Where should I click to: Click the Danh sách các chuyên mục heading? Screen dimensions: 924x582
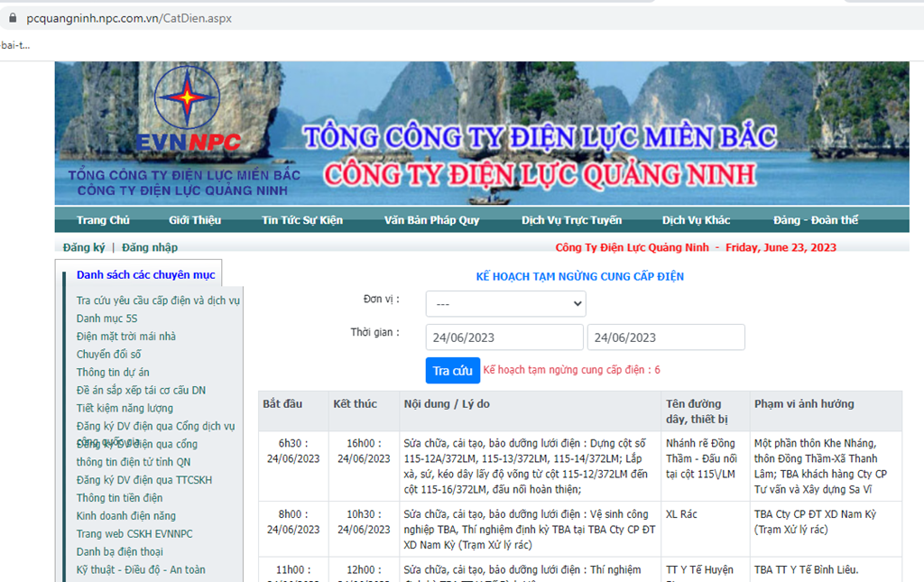click(x=145, y=275)
